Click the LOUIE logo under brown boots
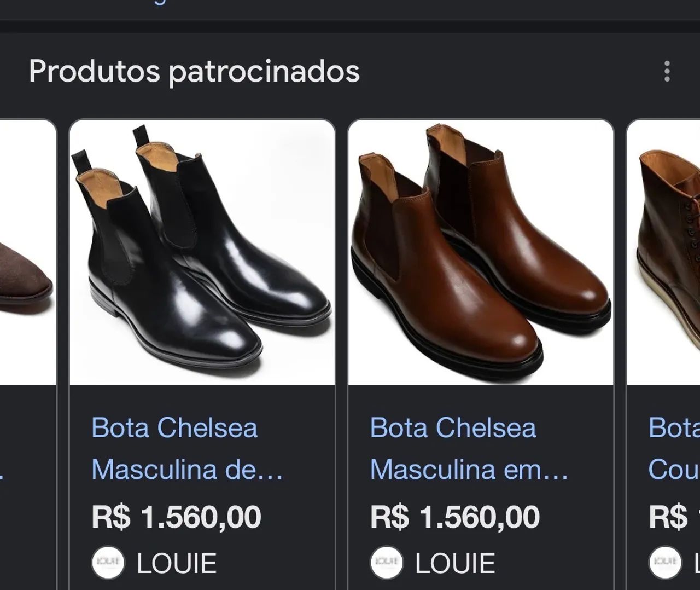The width and height of the screenshot is (700, 590). coord(387,563)
